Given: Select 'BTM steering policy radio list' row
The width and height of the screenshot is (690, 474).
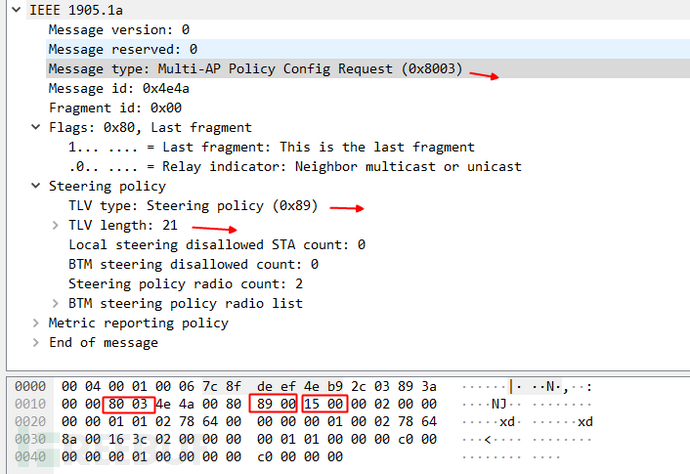Looking at the screenshot, I should pyautogui.click(x=186, y=303).
